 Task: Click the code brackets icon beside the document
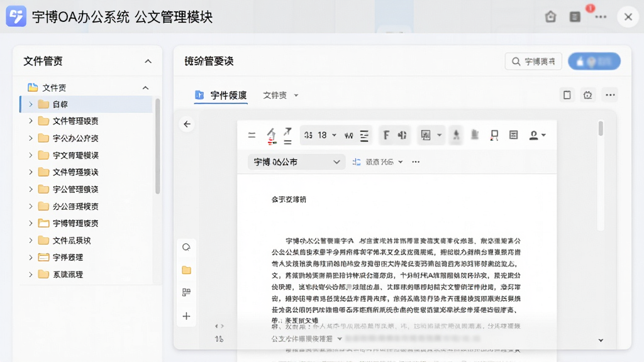point(219,326)
